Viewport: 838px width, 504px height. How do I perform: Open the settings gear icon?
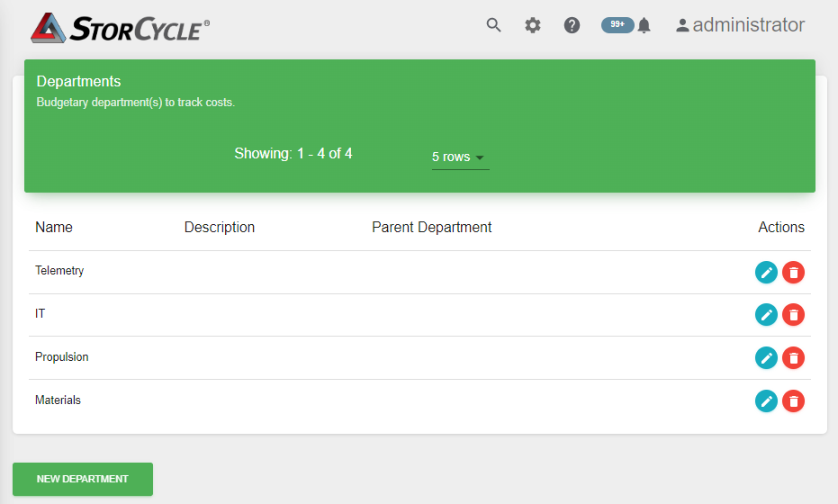(532, 25)
